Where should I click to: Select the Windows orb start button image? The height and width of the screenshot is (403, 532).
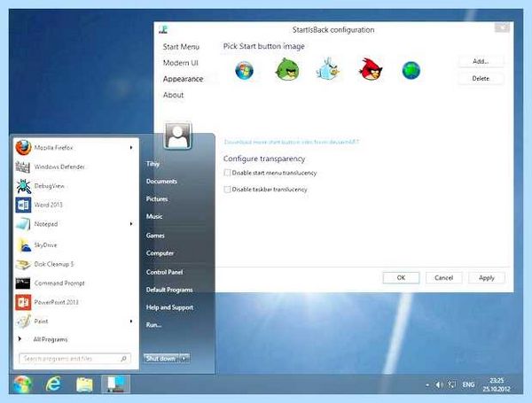point(244,71)
